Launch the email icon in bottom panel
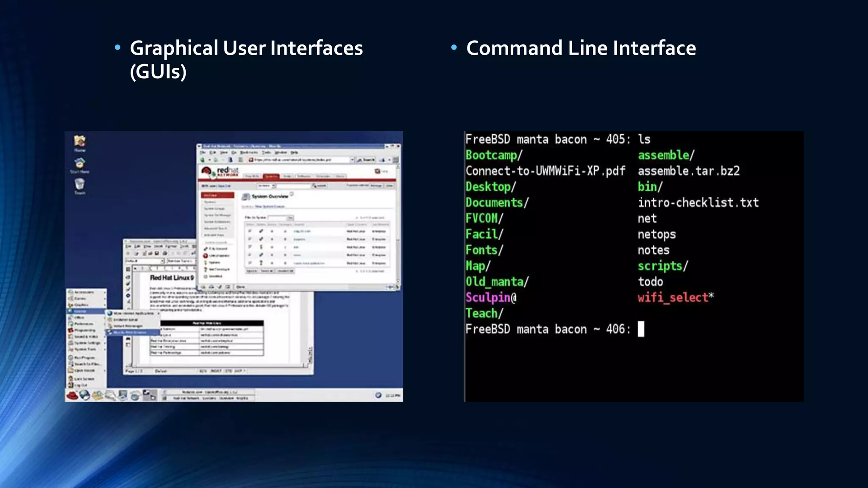The image size is (868, 488). point(98,395)
